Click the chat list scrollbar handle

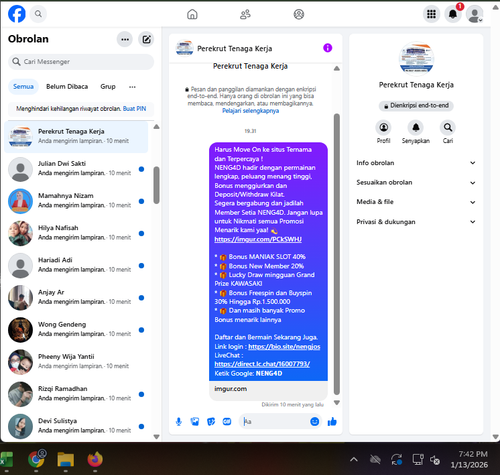click(x=156, y=185)
